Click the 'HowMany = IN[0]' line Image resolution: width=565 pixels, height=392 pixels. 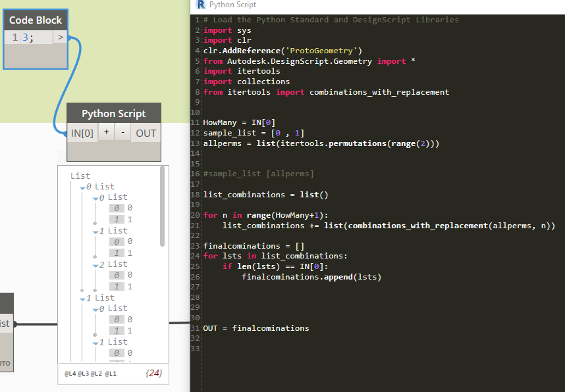pyautogui.click(x=239, y=123)
